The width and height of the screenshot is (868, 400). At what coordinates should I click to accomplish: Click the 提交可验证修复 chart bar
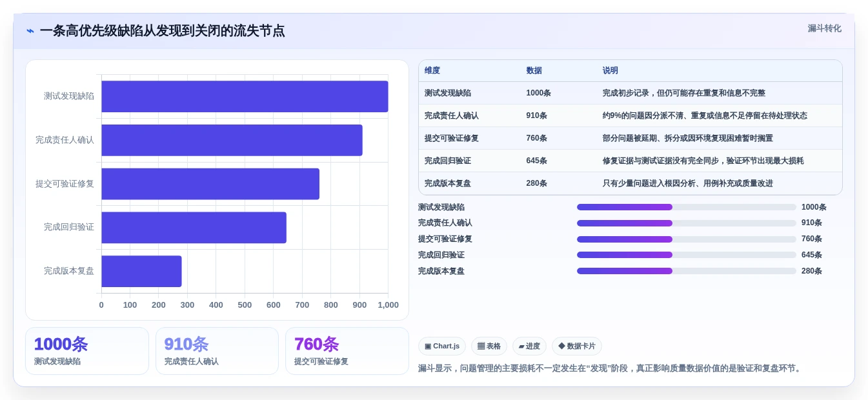point(210,184)
